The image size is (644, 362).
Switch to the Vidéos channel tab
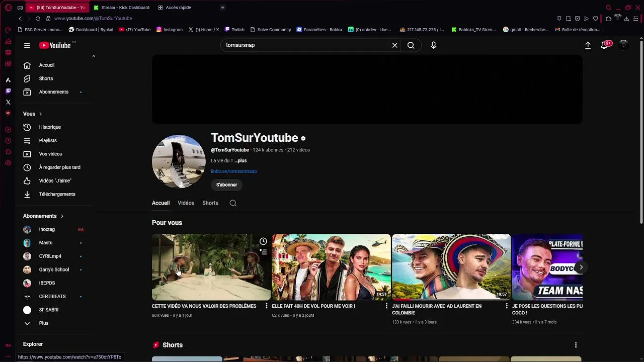point(186,203)
